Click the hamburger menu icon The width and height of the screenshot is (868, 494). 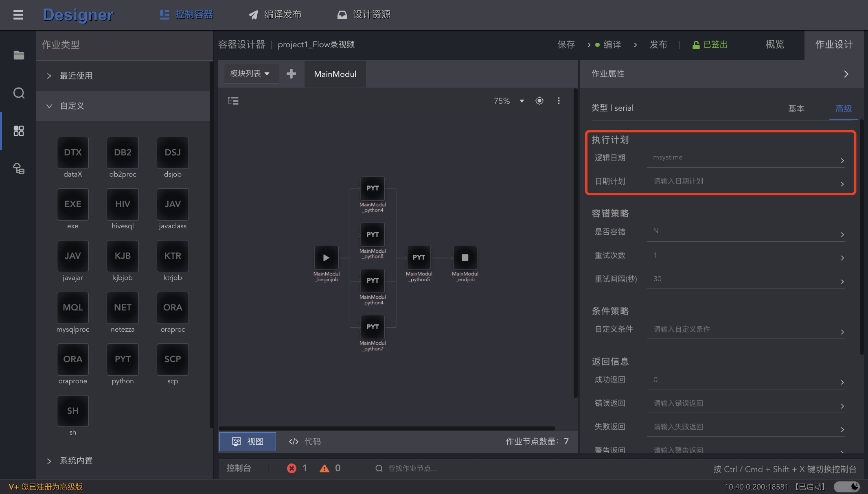[18, 15]
